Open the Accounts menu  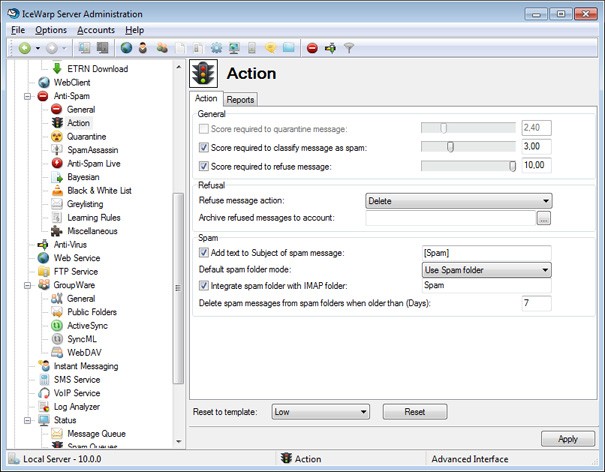click(96, 30)
